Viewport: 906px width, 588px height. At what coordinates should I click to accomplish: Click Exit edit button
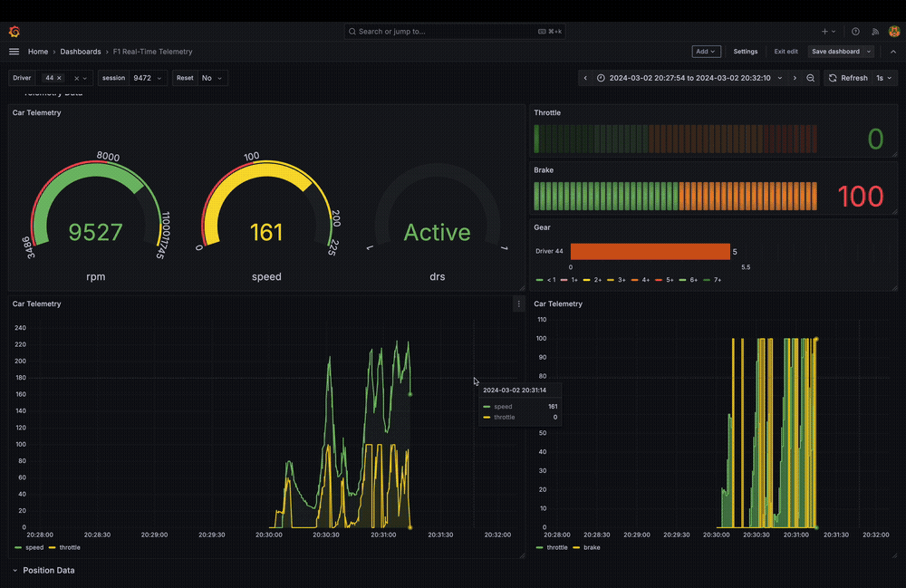point(786,52)
